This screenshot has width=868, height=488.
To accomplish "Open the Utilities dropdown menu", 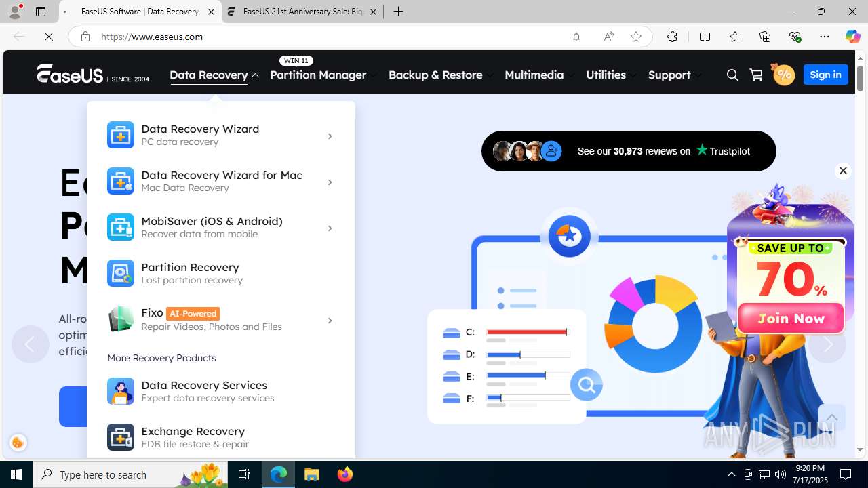I will tap(611, 75).
